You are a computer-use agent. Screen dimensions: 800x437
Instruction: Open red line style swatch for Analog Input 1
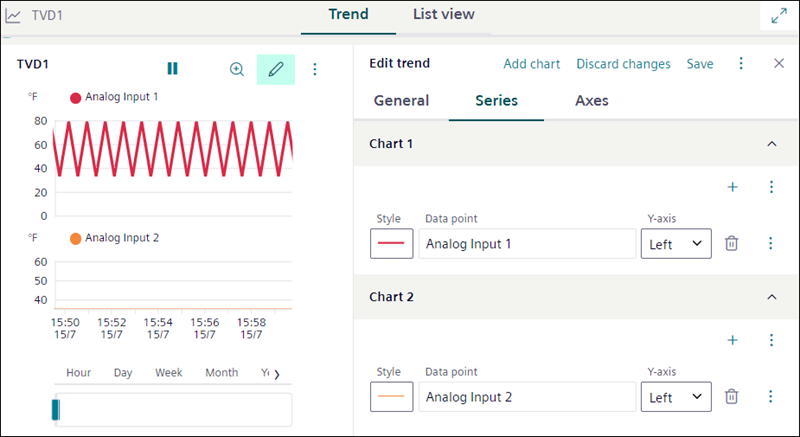(x=392, y=243)
